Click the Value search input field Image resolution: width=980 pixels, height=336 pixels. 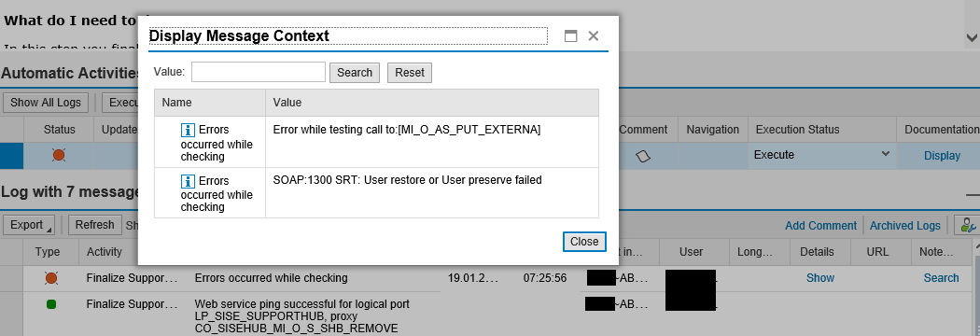259,72
